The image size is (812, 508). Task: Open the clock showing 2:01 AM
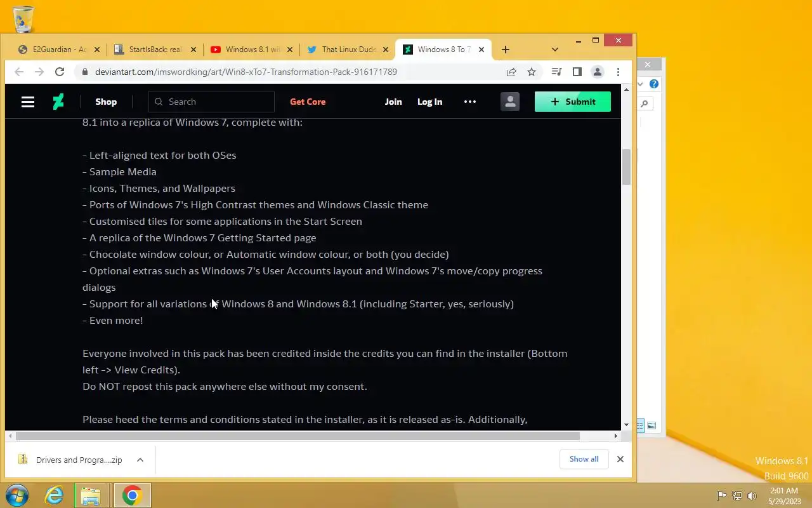784,496
